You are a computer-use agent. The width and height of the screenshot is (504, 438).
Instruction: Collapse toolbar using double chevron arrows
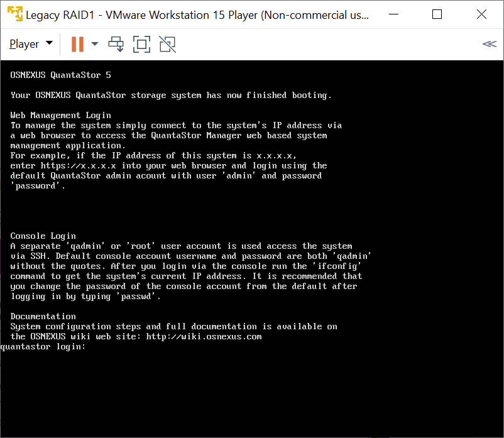click(x=489, y=44)
